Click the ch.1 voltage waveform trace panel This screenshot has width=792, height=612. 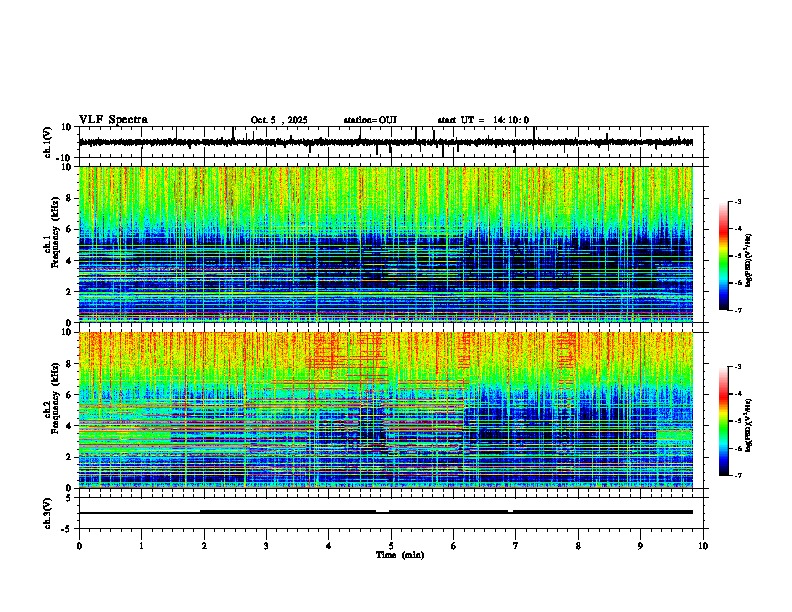[x=391, y=142]
